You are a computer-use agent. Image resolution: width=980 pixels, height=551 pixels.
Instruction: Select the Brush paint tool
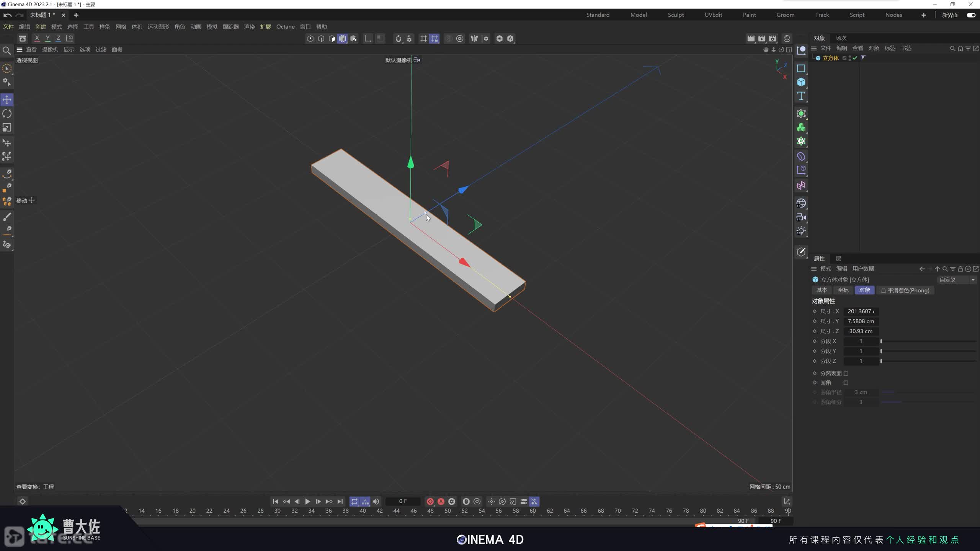pos(7,217)
